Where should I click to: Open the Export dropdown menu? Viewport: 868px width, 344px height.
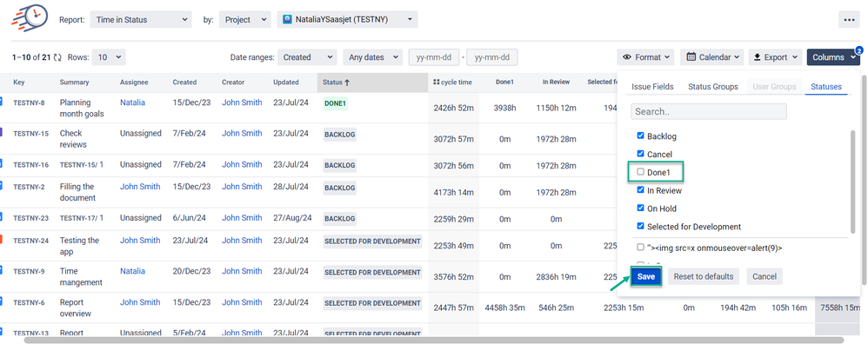(775, 57)
